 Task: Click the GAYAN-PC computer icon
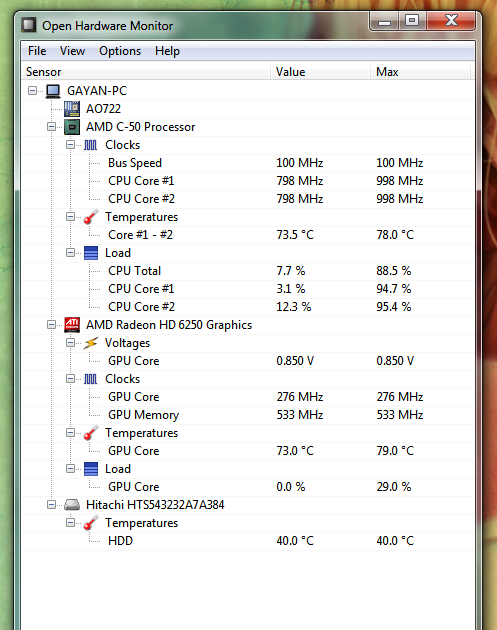(x=53, y=91)
